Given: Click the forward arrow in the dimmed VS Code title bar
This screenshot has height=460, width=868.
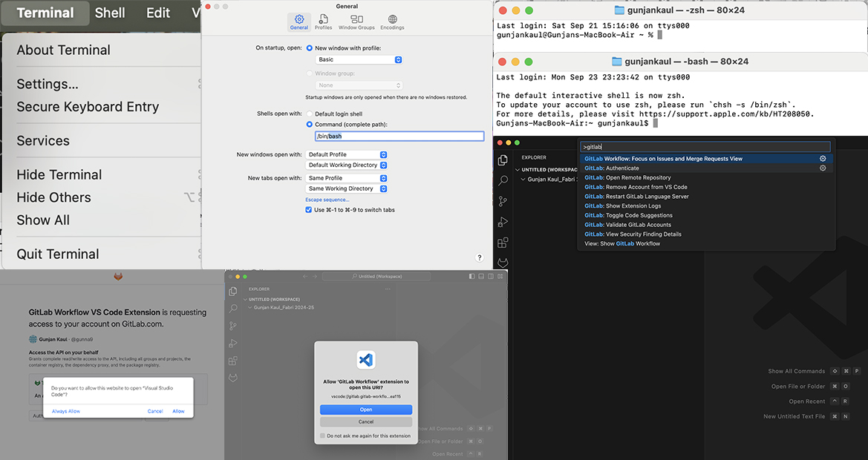Looking at the screenshot, I should pos(315,276).
